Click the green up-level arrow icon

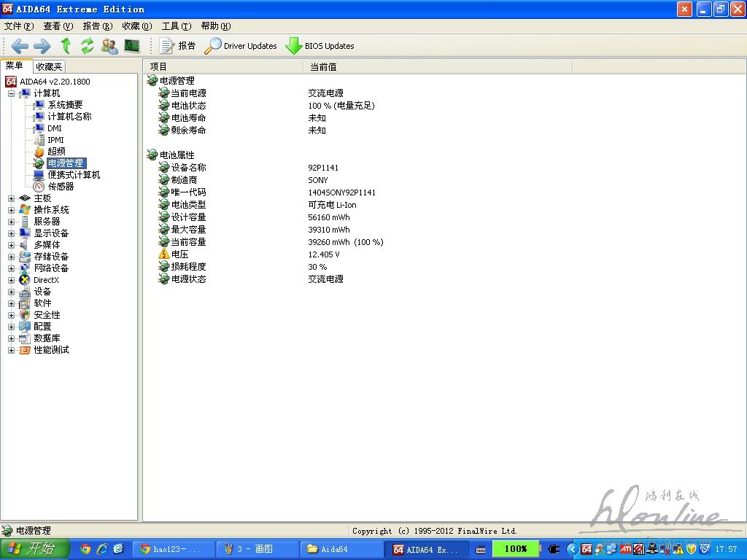66,46
